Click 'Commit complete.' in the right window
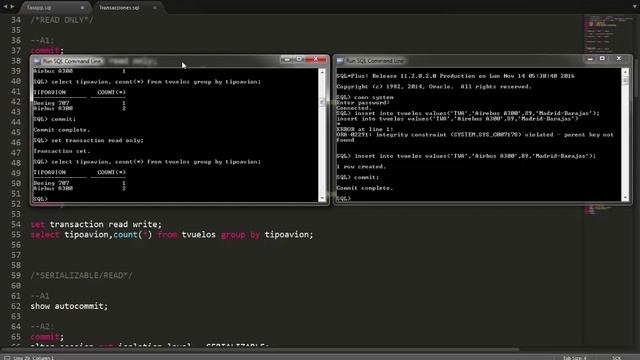This screenshot has width=640, height=360. pos(364,188)
